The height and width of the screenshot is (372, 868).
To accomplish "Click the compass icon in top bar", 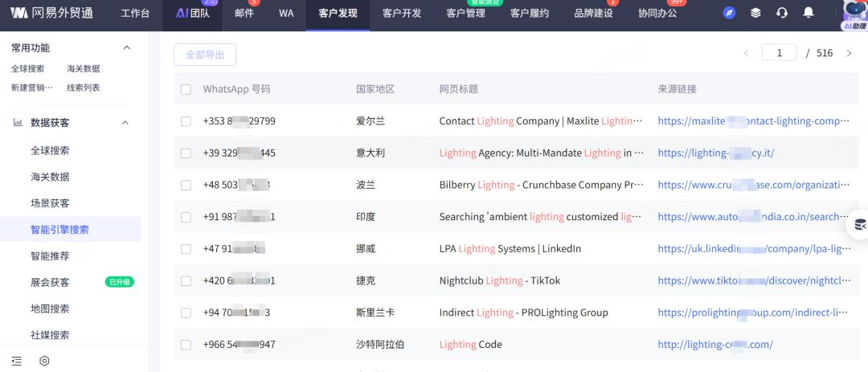I will click(729, 13).
